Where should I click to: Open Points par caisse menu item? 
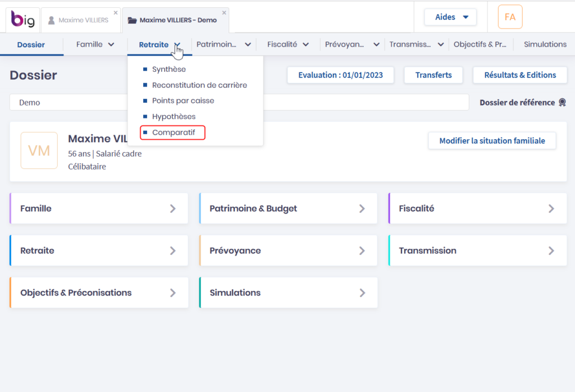pyautogui.click(x=183, y=101)
